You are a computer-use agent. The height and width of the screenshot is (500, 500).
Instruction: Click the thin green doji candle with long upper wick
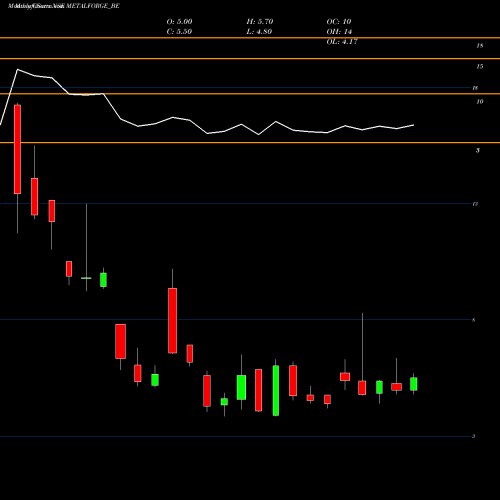tap(86, 278)
